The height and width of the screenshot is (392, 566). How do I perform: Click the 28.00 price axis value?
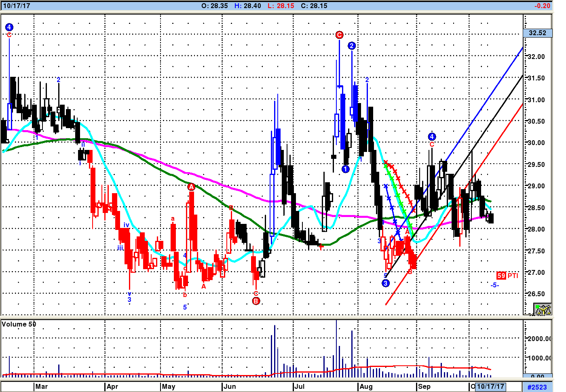pyautogui.click(x=536, y=229)
